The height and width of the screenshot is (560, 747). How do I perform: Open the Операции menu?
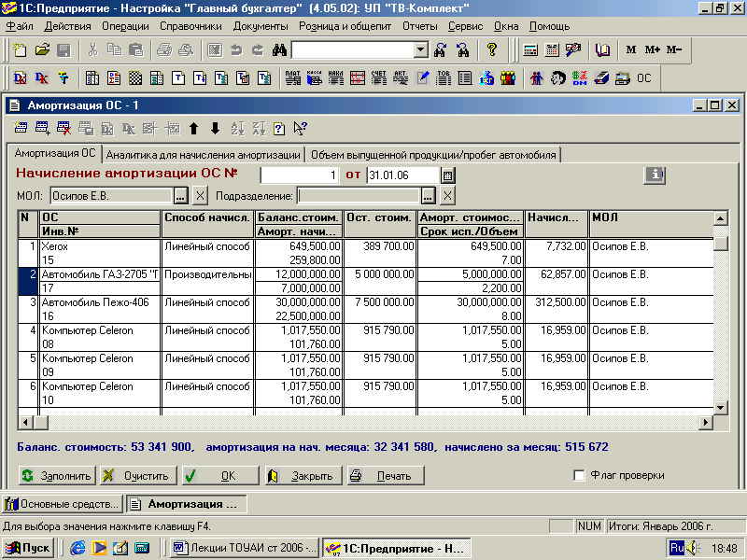pos(125,27)
